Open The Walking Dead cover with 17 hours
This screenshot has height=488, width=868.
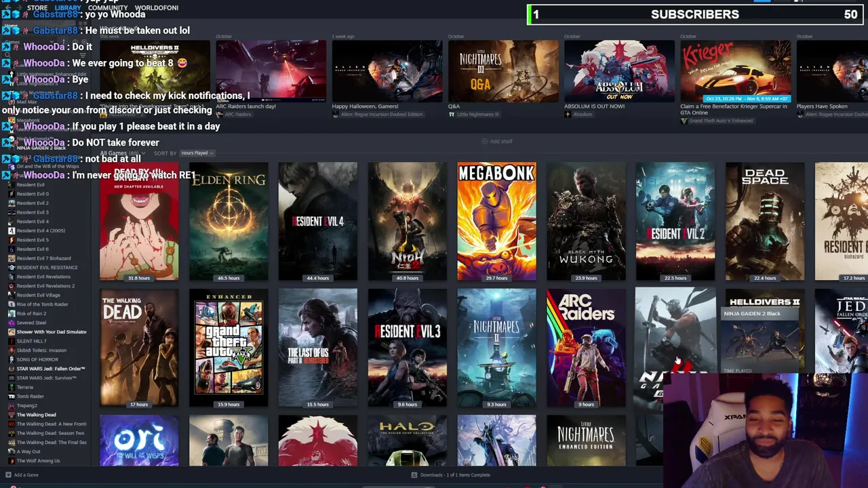pos(139,348)
